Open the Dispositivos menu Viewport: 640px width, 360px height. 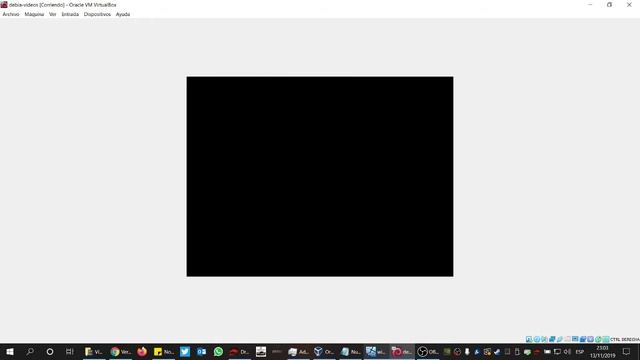pos(97,14)
